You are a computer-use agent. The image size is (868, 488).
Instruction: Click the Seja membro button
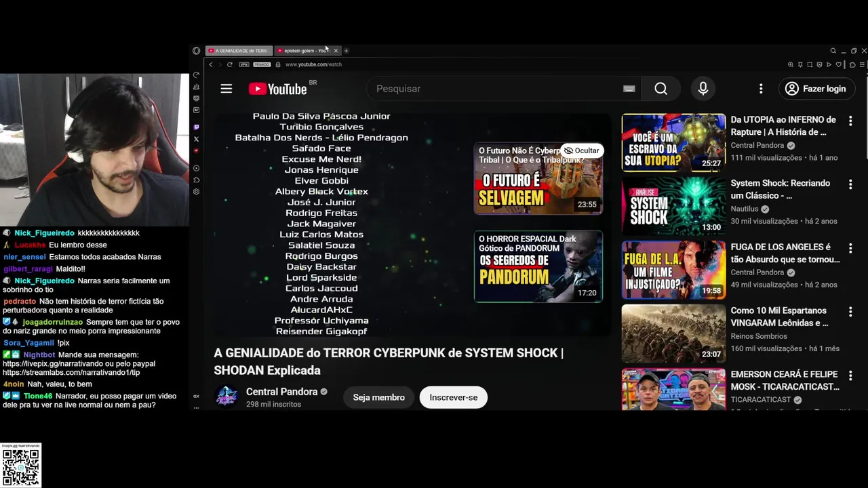tap(378, 397)
